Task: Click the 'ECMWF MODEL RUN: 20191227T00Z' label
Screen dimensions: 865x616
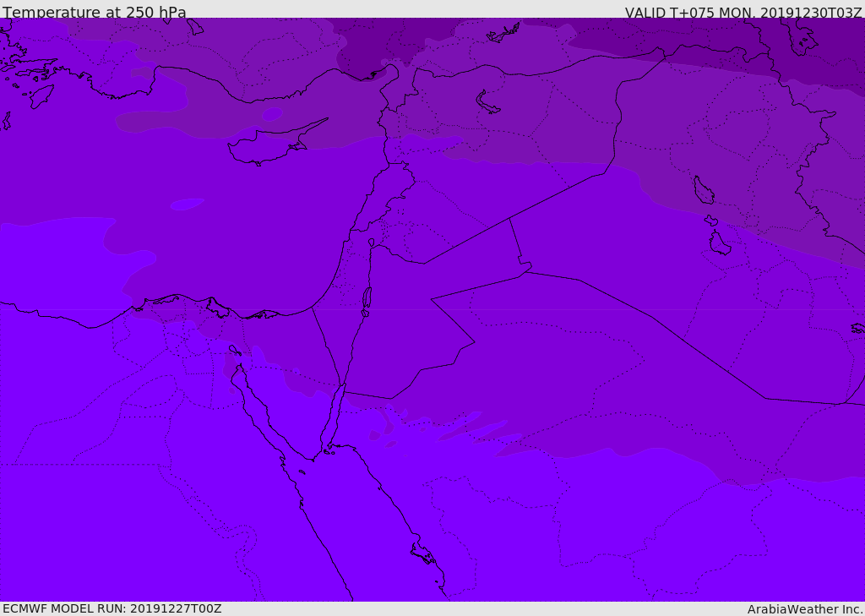Action: point(112,608)
